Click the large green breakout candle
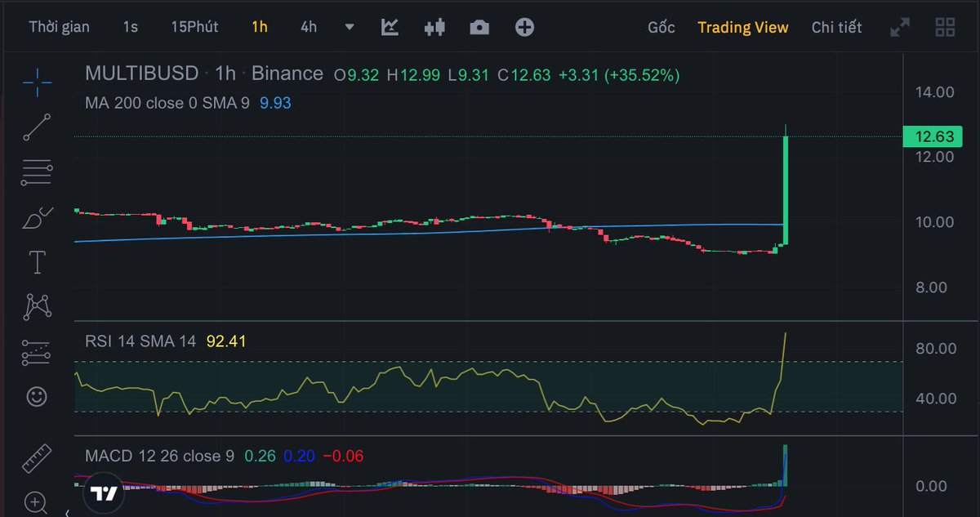980x517 pixels. [786, 189]
